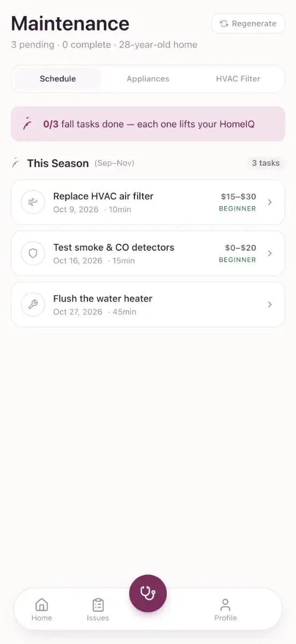This screenshot has width=296, height=644.
Task: Select the Schedule tab
Action: 58,79
